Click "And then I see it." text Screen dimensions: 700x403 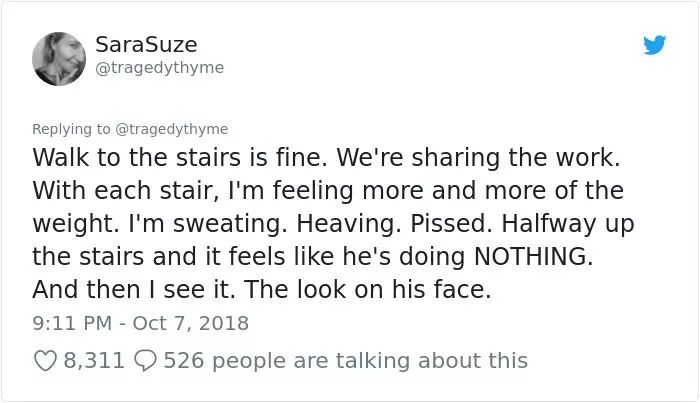[x=134, y=289]
